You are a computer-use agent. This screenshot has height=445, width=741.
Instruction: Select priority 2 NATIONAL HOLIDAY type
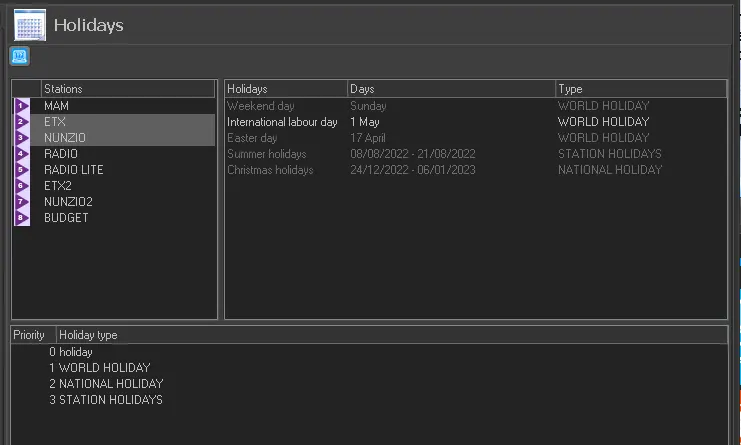click(x=105, y=384)
